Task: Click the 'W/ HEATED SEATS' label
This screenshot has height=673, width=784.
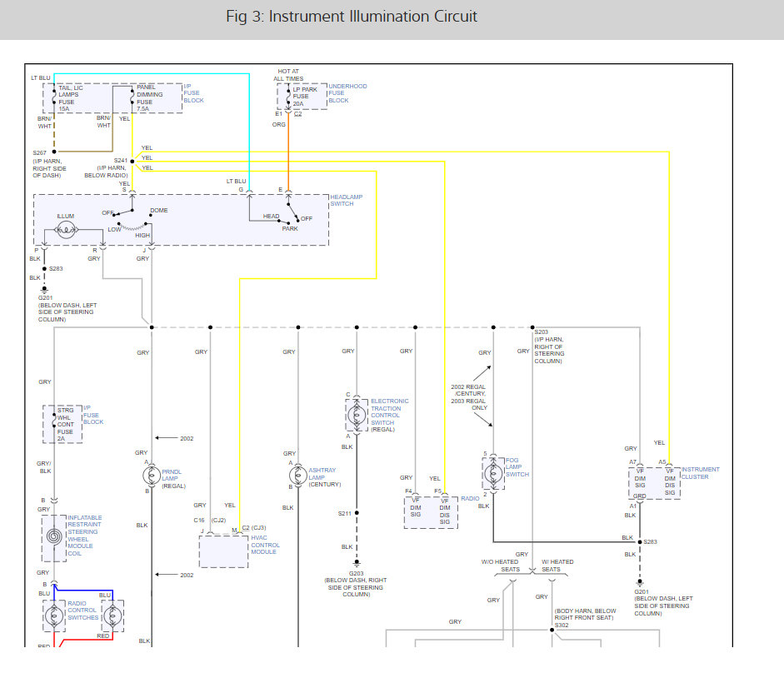Action: coord(557,566)
